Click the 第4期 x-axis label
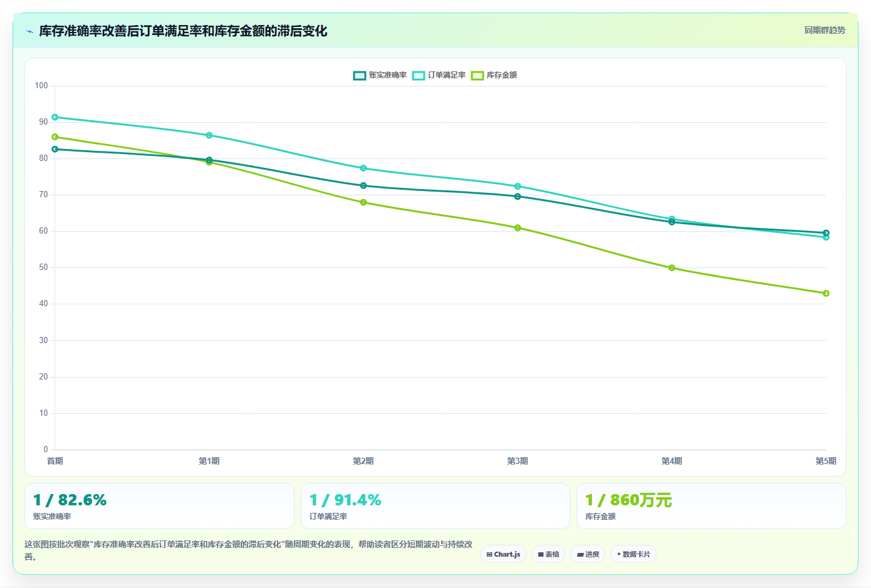Screen dimensions: 871x588 (x=672, y=461)
